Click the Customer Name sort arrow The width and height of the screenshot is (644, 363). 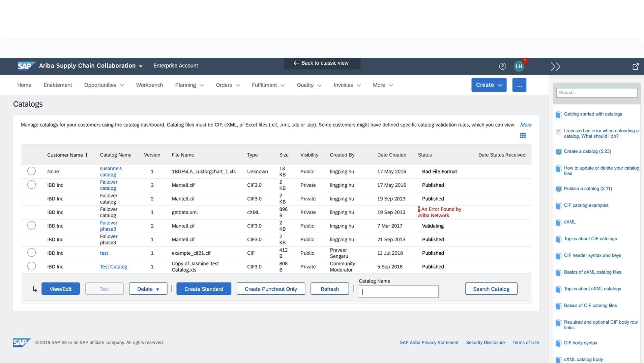point(86,155)
